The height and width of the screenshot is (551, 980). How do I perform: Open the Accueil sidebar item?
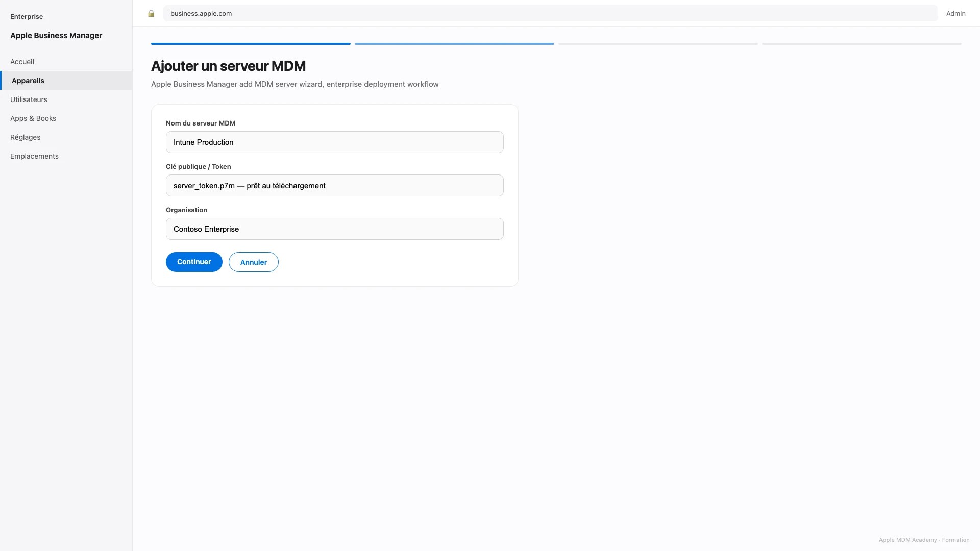(x=66, y=62)
